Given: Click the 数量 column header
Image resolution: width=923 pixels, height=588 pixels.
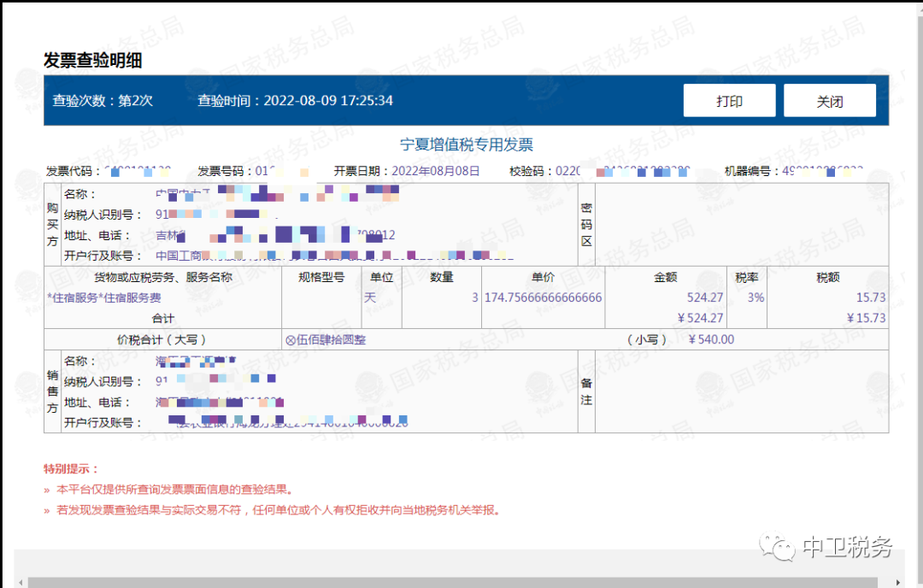Looking at the screenshot, I should tap(442, 277).
